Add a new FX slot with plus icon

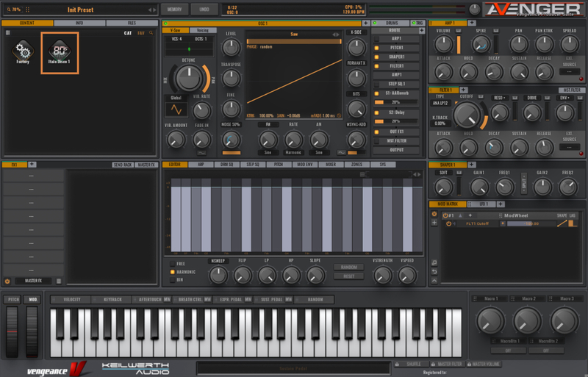pos(32,165)
